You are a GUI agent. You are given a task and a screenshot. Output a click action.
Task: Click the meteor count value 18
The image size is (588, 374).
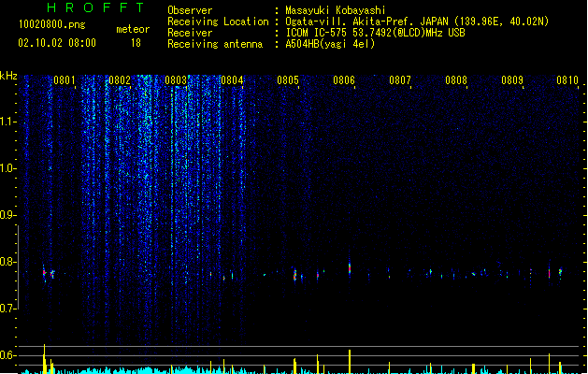pos(136,43)
